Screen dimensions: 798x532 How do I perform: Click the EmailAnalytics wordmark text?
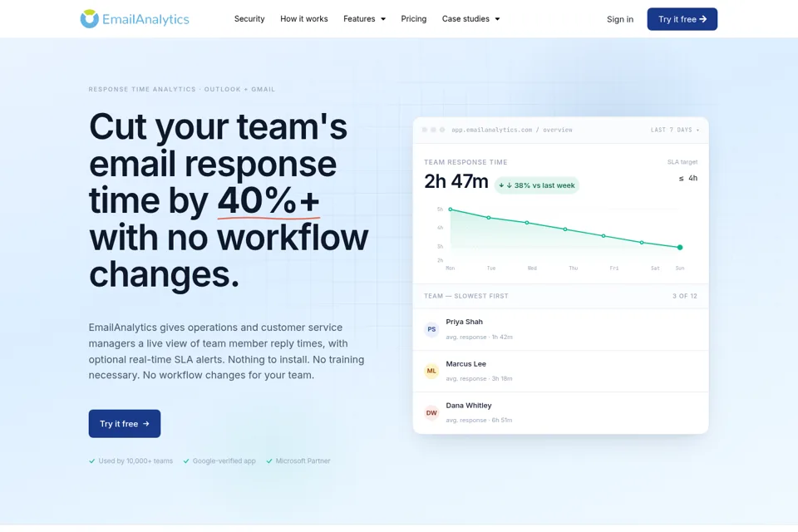(145, 19)
